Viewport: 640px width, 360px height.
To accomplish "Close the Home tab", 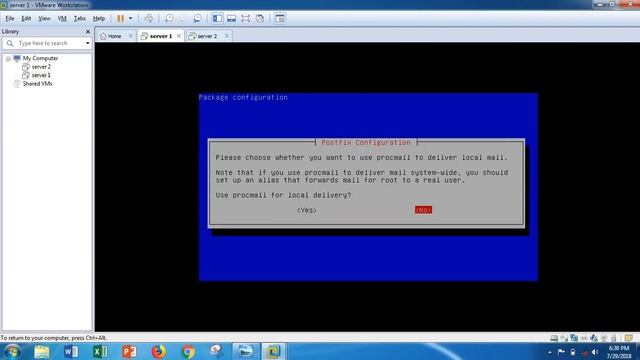I will 131,36.
